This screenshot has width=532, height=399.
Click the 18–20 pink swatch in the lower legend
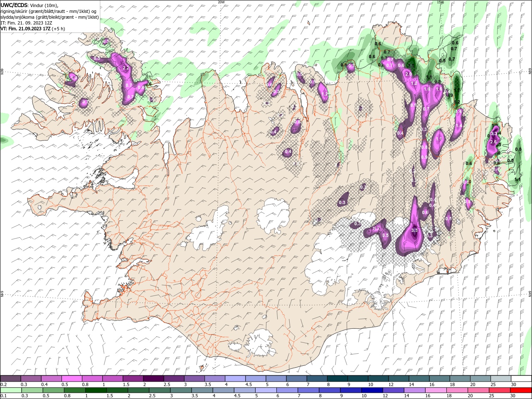[457, 390]
